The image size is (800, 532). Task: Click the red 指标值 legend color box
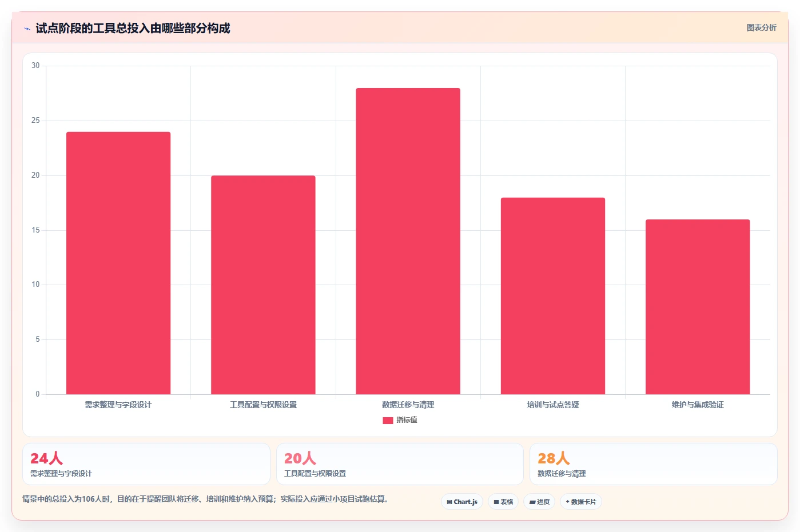coord(388,420)
